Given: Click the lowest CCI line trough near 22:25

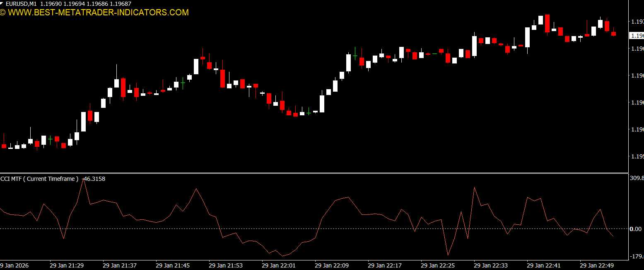Looking at the screenshot, I should click(448, 255).
